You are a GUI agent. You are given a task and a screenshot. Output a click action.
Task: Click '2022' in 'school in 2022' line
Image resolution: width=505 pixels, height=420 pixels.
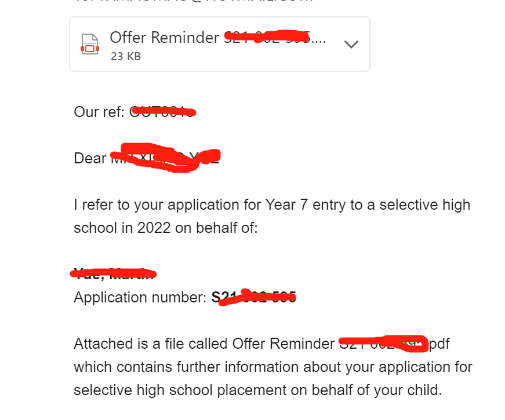[154, 228]
